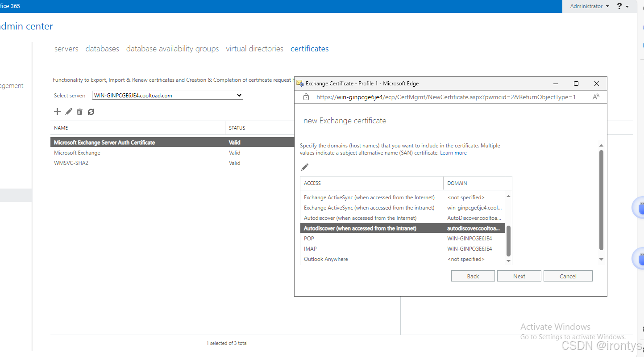Screen dimensions: 644x357
Task: Click the dialog page scrollbar thumb
Action: [601, 200]
